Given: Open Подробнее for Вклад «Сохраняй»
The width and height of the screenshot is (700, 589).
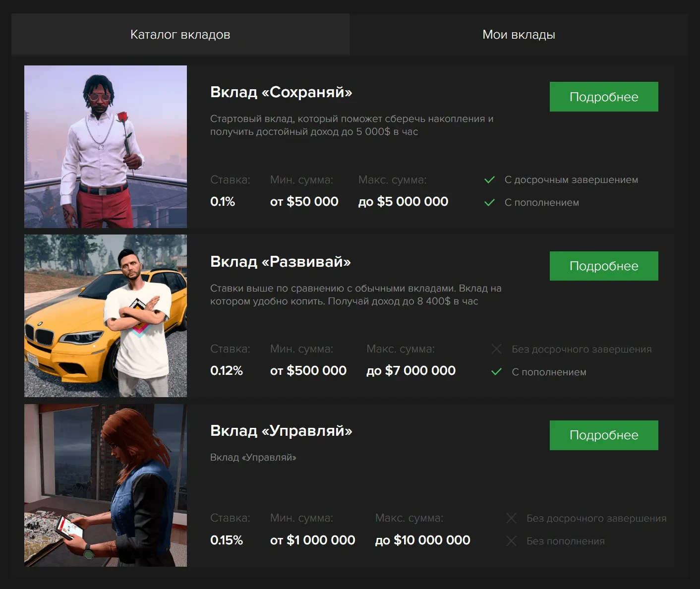Looking at the screenshot, I should tap(604, 97).
